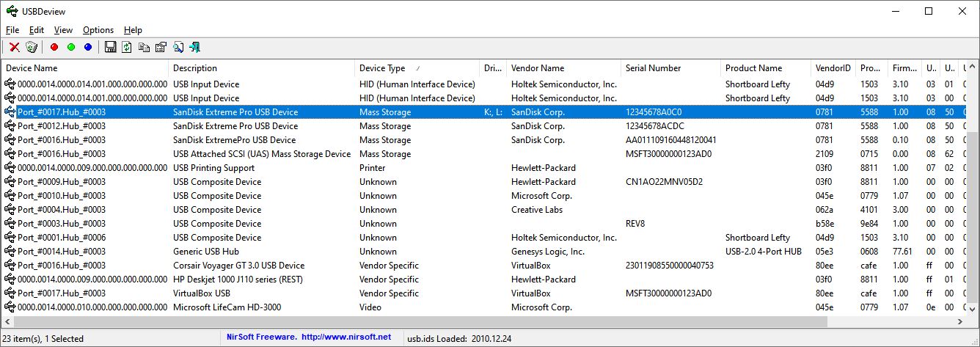Click the red X disconnect device icon
980x347 pixels.
point(14,47)
